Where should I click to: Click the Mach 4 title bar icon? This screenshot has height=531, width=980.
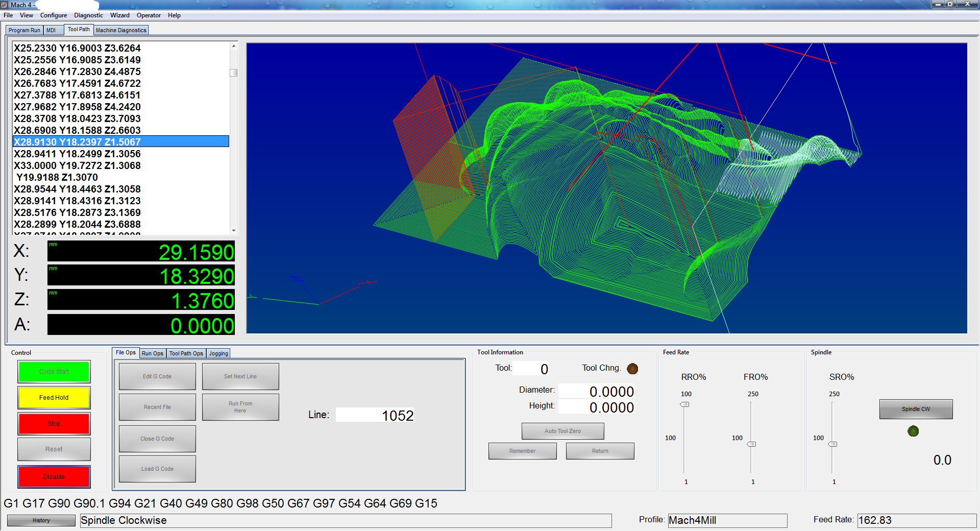(5, 5)
